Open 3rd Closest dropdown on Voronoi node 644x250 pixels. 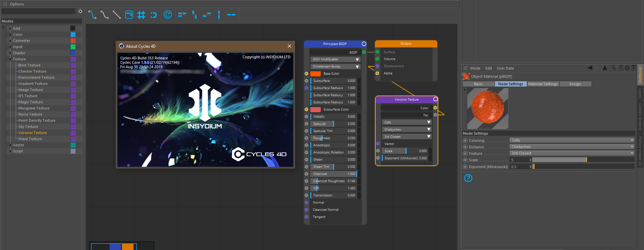click(407, 136)
